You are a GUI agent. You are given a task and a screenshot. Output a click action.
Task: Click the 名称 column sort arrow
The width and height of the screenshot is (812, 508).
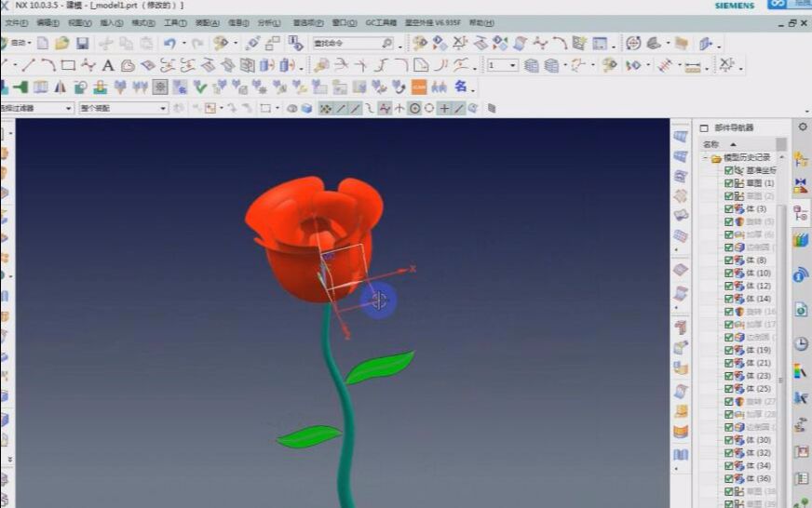pos(733,144)
